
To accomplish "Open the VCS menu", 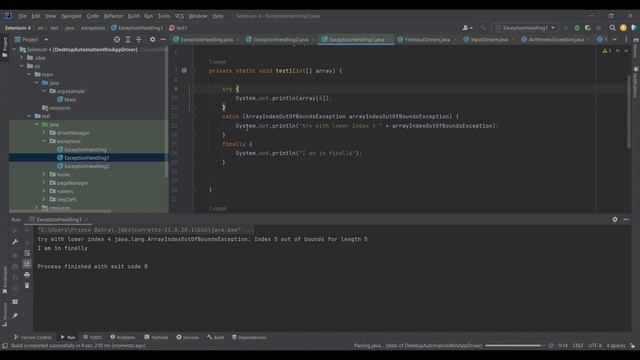I will point(179,16).
